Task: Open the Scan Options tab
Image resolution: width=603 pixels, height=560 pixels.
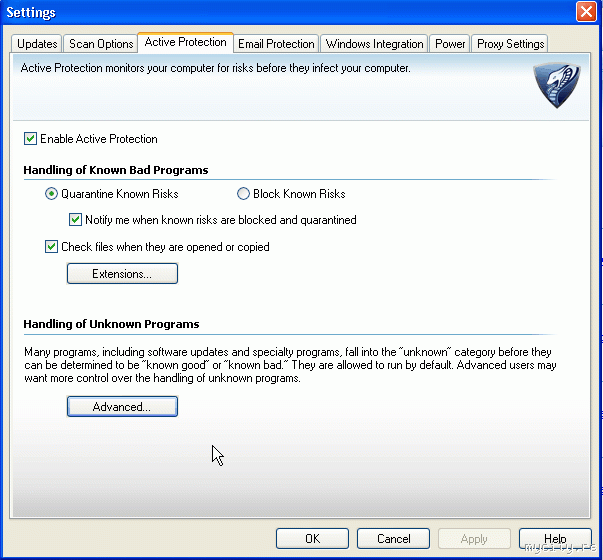Action: click(101, 44)
